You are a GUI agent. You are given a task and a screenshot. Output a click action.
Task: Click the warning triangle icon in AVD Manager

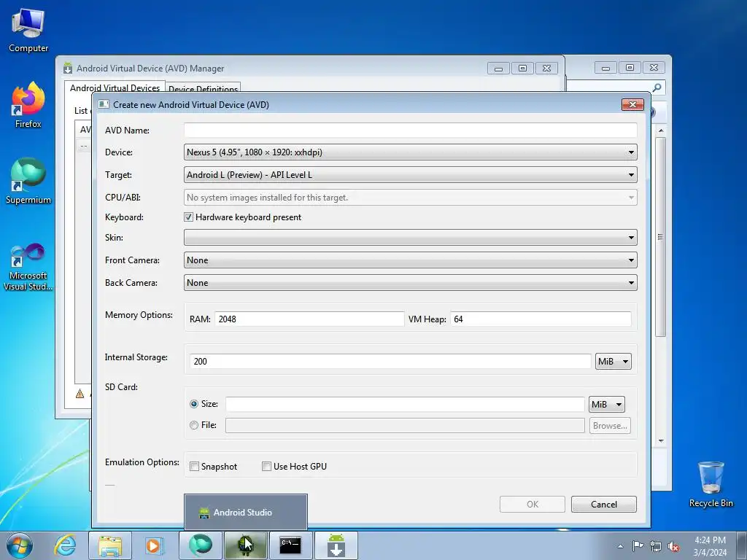coord(80,394)
